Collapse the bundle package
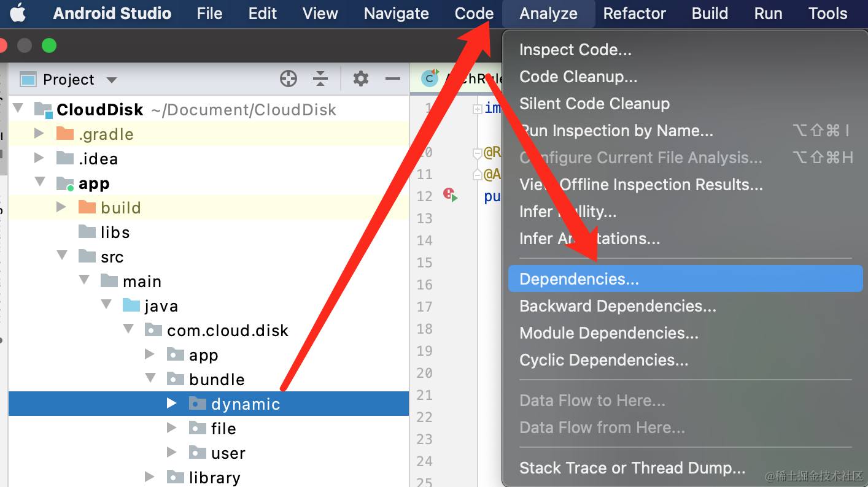 150,378
